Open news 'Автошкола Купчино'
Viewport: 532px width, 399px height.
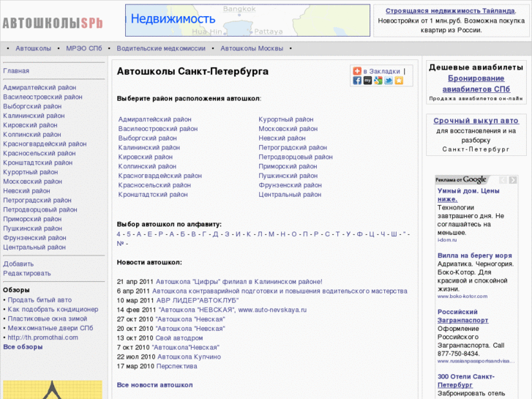pos(189,357)
